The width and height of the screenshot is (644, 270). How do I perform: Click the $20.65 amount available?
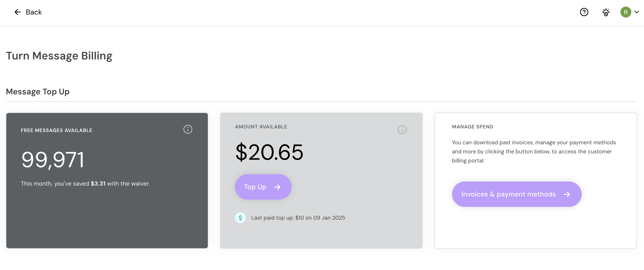pos(269,152)
